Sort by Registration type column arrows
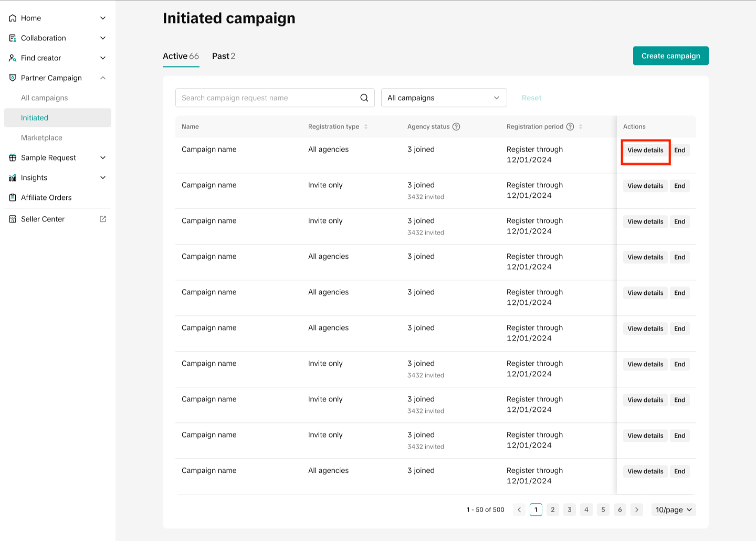This screenshot has height=541, width=756. pos(366,126)
